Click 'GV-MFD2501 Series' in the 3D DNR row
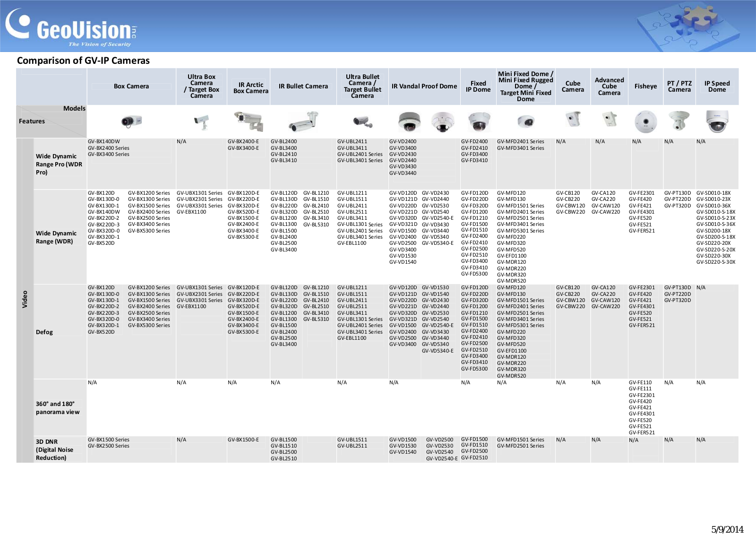The image size is (756, 535). click(x=521, y=446)
